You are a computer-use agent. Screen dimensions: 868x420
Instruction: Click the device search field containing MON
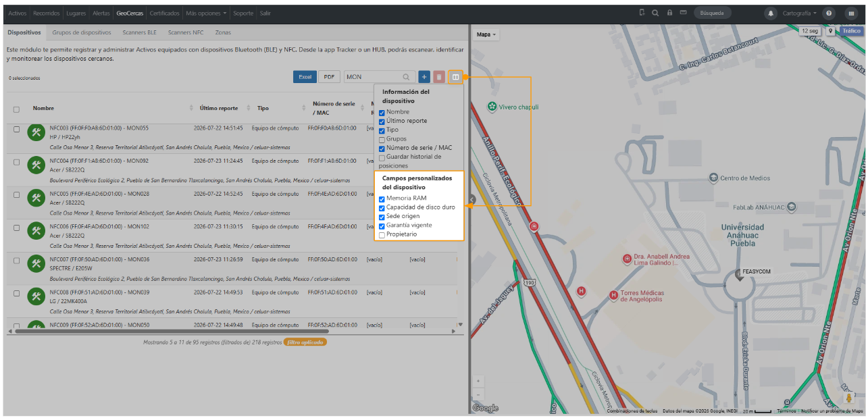(x=379, y=77)
